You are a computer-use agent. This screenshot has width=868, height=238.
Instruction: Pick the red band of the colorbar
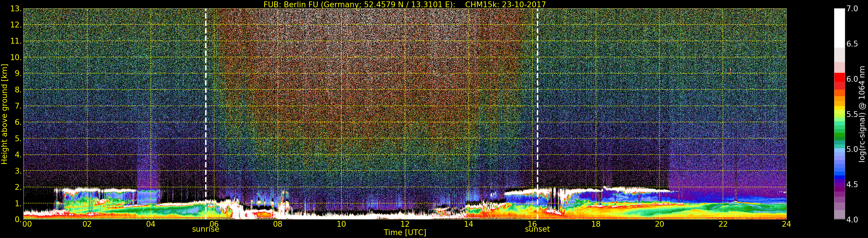pyautogui.click(x=839, y=81)
